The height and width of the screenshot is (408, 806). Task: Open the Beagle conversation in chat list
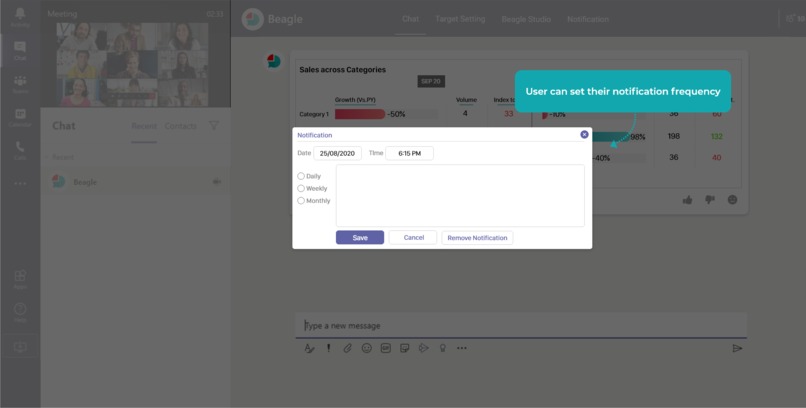pyautogui.click(x=136, y=182)
